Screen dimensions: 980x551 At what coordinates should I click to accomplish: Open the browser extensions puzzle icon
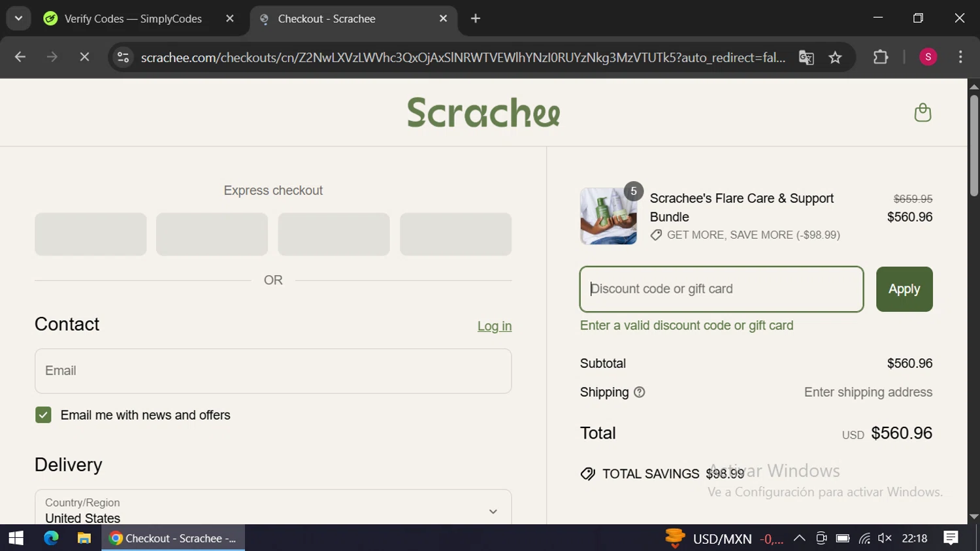pos(881,58)
